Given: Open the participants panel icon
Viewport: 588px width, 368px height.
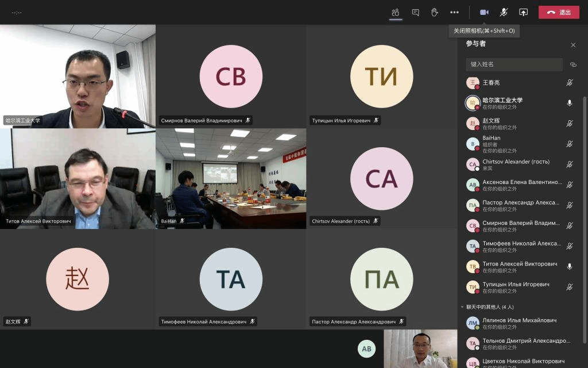Looking at the screenshot, I should (x=396, y=12).
